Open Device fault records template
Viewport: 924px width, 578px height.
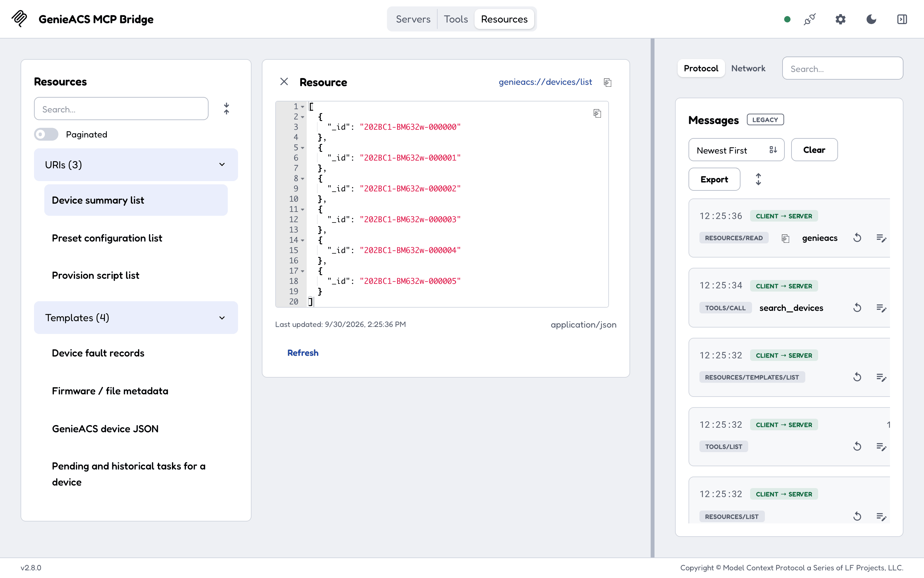[x=136, y=353]
